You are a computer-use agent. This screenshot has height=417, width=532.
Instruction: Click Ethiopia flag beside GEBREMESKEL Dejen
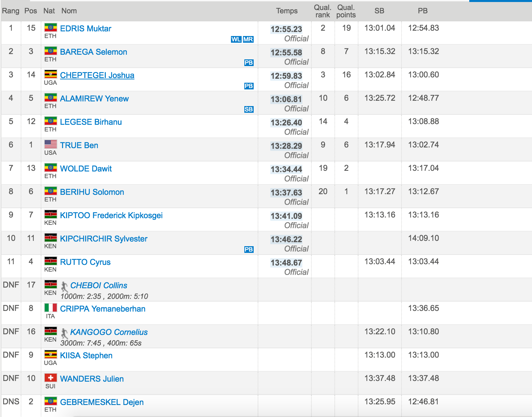coord(51,401)
